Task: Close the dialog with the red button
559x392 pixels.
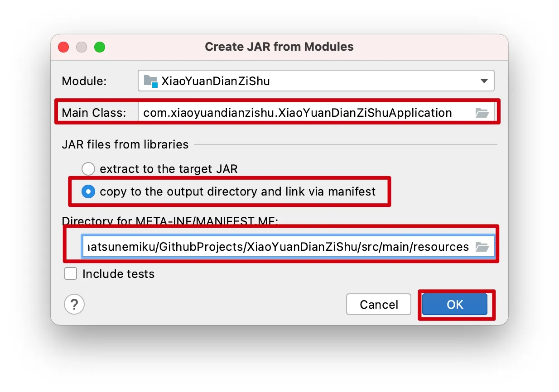Action: click(63, 47)
